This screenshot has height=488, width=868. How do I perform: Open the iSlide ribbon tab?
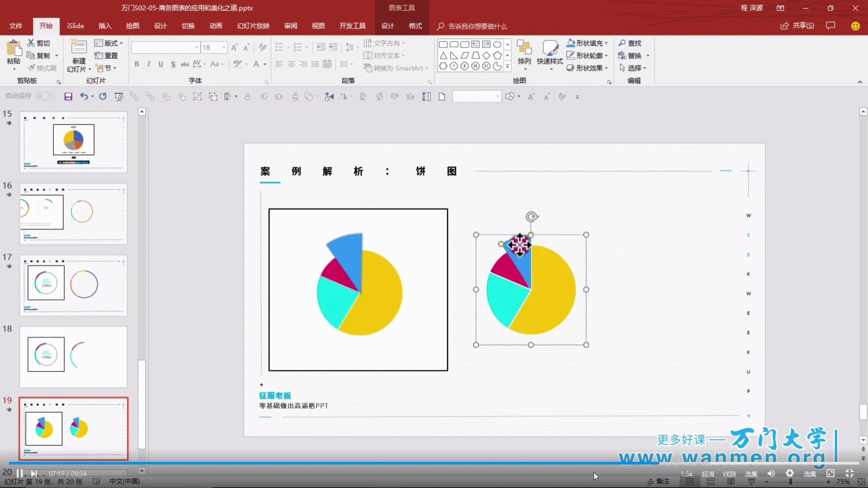tap(75, 26)
